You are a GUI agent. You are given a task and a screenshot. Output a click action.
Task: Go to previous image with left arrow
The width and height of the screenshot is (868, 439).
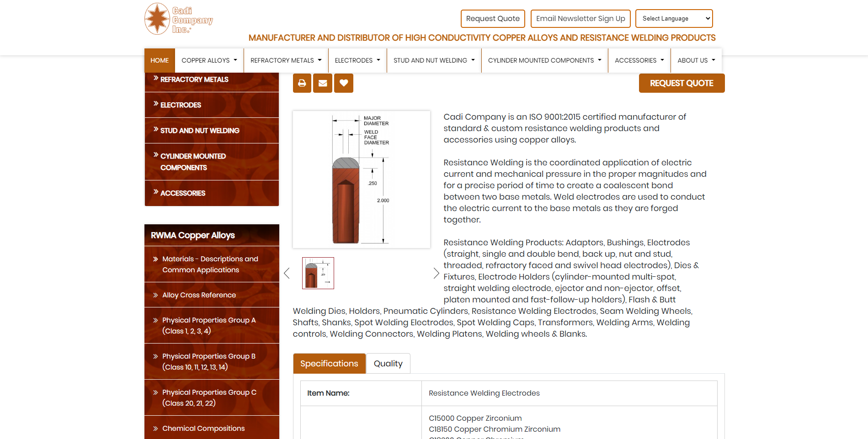pyautogui.click(x=287, y=273)
